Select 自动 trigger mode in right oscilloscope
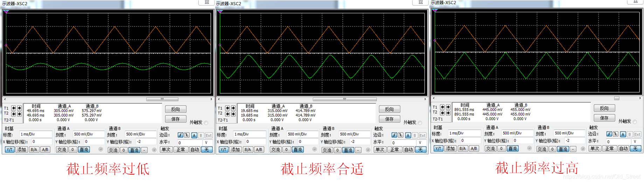Image resolution: width=644 pixels, height=183 pixels. point(624,148)
